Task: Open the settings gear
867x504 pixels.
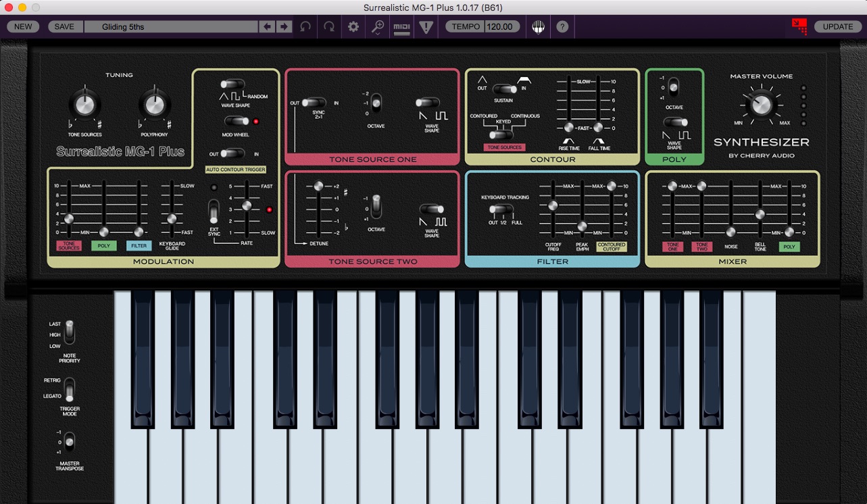Action: 353,27
